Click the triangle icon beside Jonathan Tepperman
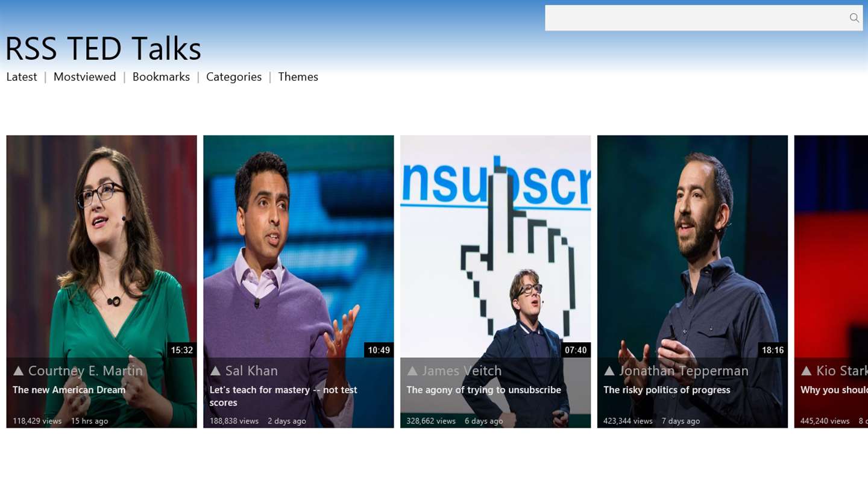Image resolution: width=868 pixels, height=488 pixels. pyautogui.click(x=609, y=371)
